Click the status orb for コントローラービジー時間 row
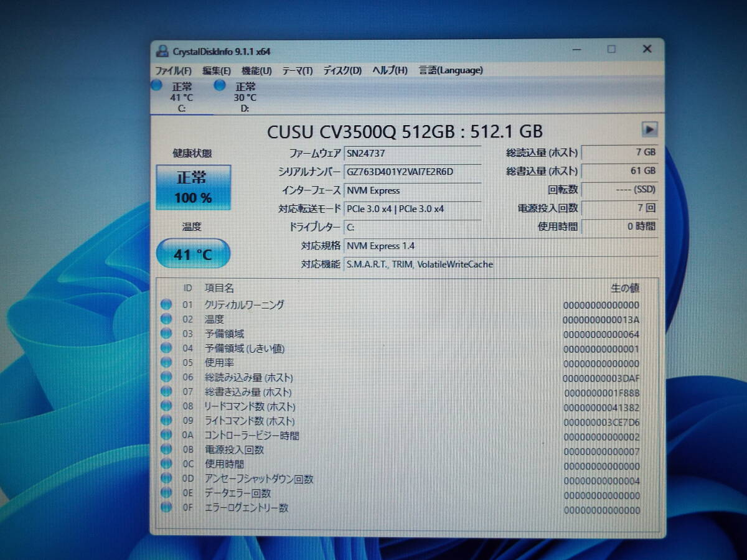Viewport: 747px width, 560px height. pos(166,435)
